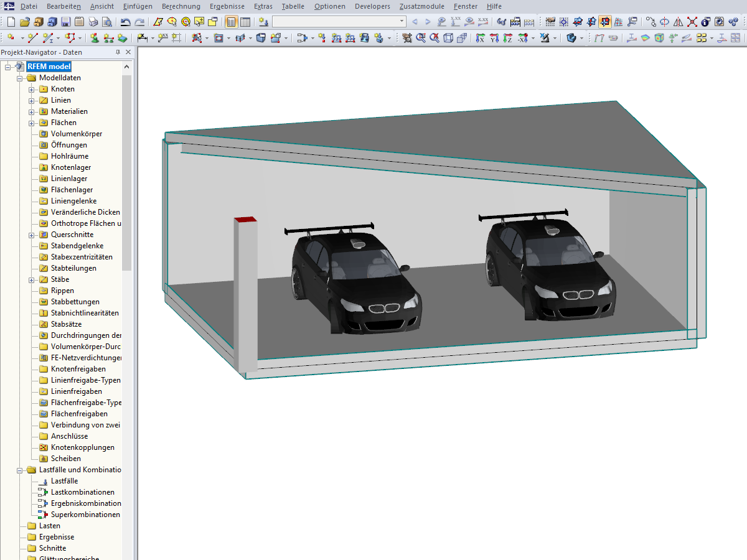Viewport: 747px width, 560px height.
Task: Undo the last action
Action: click(126, 22)
